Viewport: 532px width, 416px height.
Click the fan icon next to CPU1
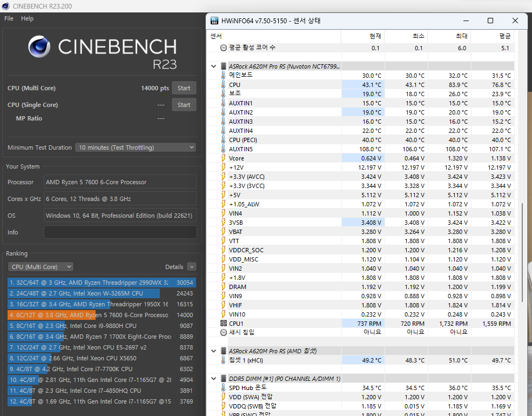click(223, 324)
